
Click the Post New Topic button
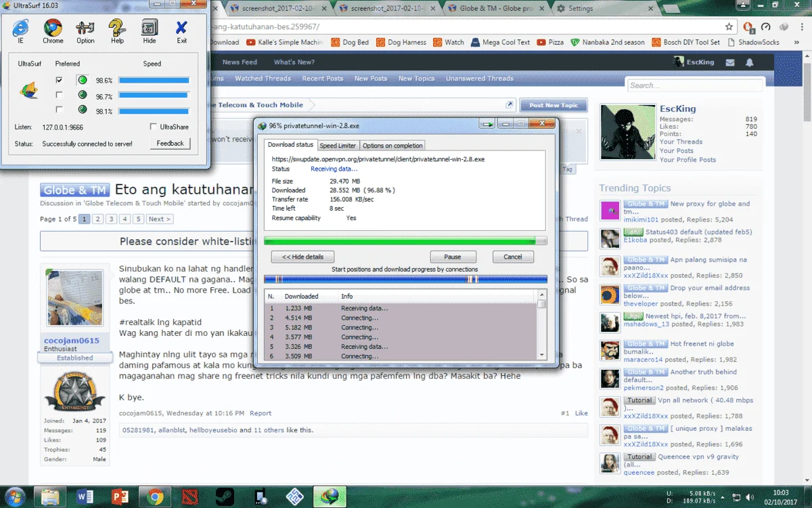click(554, 106)
